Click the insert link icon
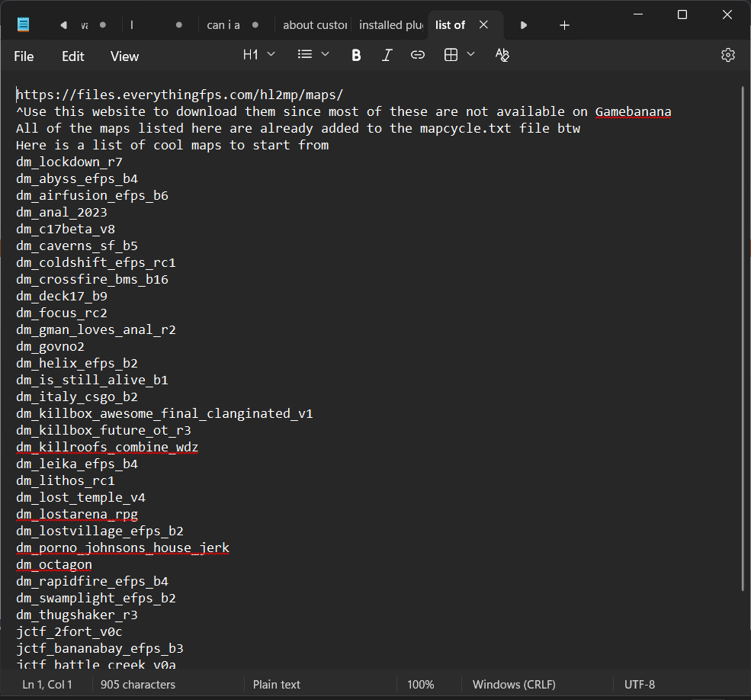The image size is (751, 700). click(417, 55)
